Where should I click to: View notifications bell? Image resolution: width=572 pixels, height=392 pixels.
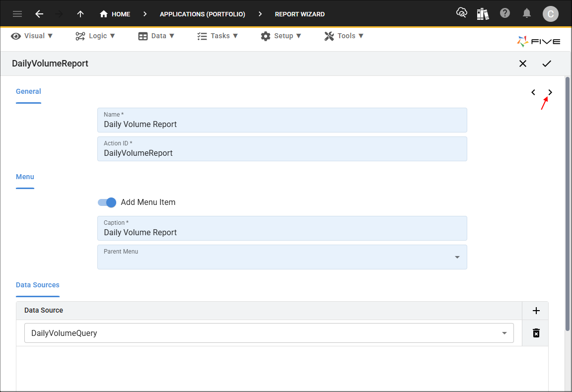pos(526,13)
